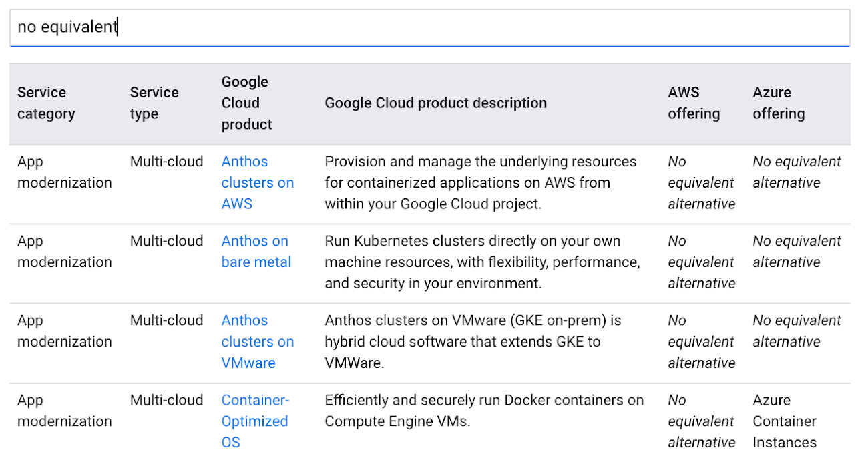Image resolution: width=868 pixels, height=456 pixels.
Task: Click Multi-cloud in Anthos clusters on VMware row
Action: pos(167,320)
